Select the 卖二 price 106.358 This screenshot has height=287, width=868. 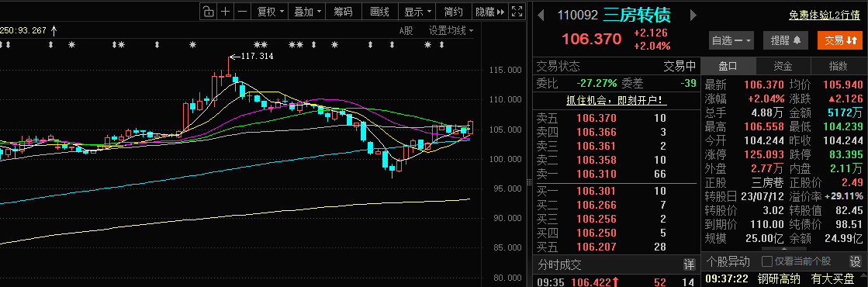point(597,160)
